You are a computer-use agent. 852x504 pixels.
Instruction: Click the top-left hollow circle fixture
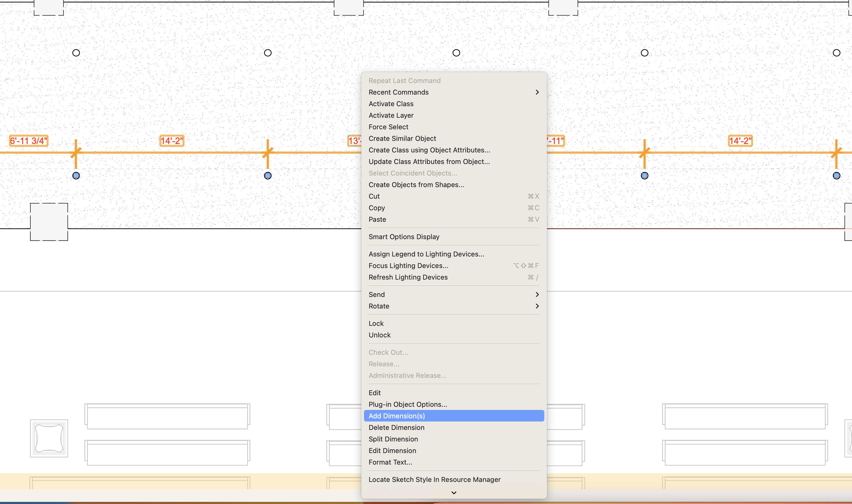[x=76, y=53]
